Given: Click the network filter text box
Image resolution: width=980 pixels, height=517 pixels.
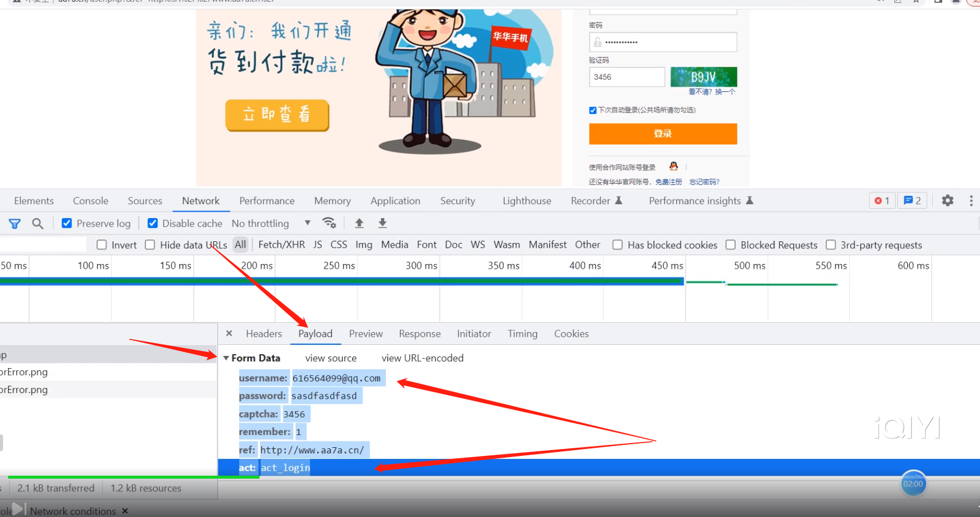Looking at the screenshot, I should click(43, 245).
